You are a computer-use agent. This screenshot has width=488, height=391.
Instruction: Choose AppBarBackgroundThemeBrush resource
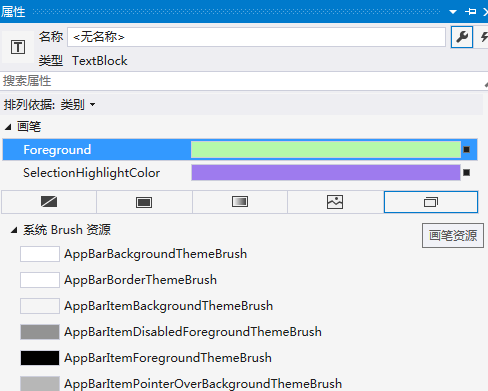coord(156,254)
